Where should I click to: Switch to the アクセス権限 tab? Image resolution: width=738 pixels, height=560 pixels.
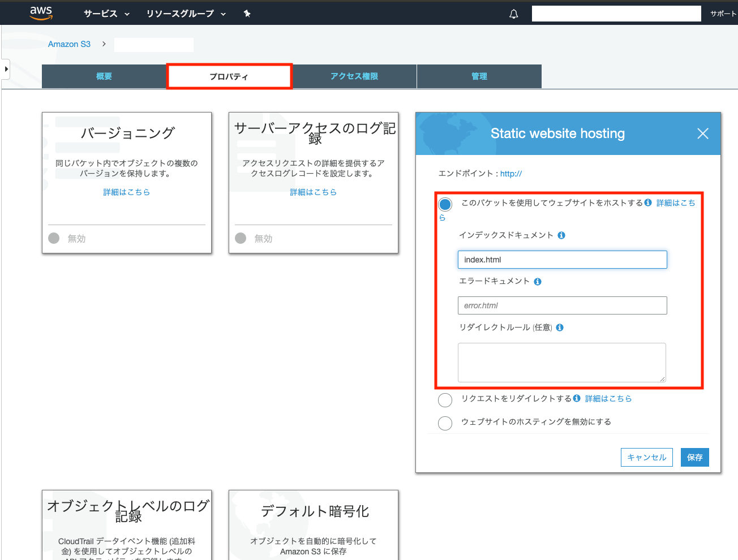pyautogui.click(x=354, y=76)
